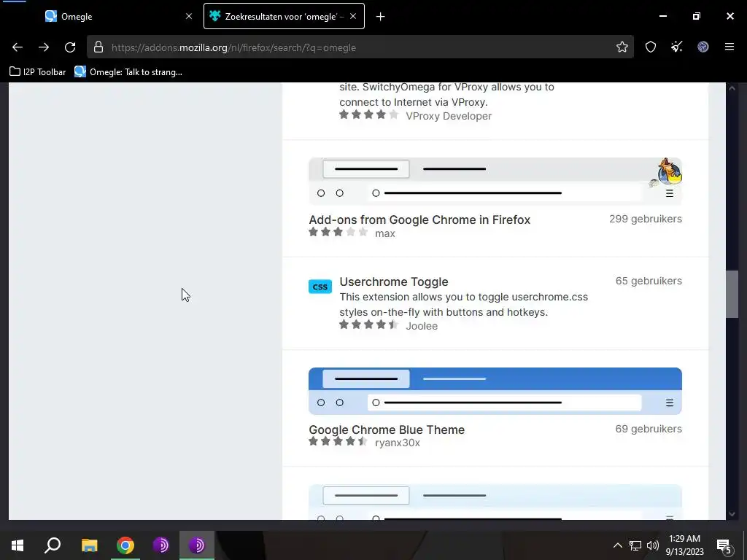Click author name max
747x560 pixels.
coord(385,233)
